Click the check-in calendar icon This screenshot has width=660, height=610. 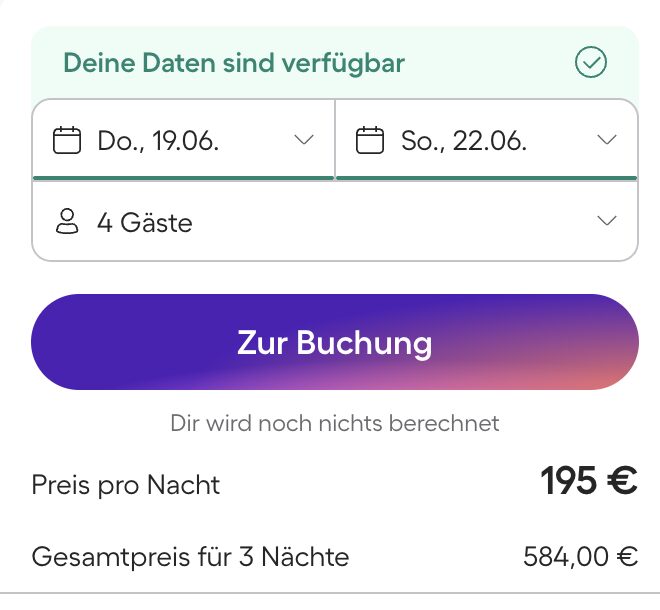click(x=67, y=140)
